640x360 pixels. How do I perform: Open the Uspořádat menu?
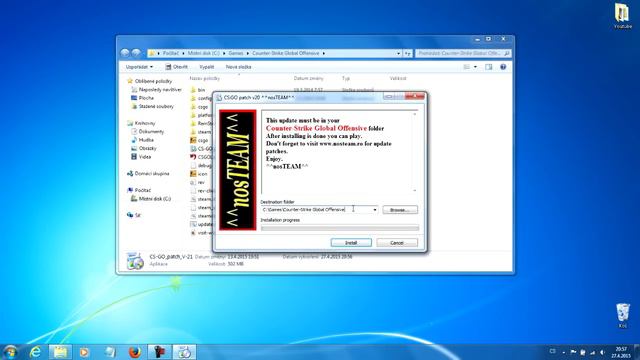click(x=139, y=67)
